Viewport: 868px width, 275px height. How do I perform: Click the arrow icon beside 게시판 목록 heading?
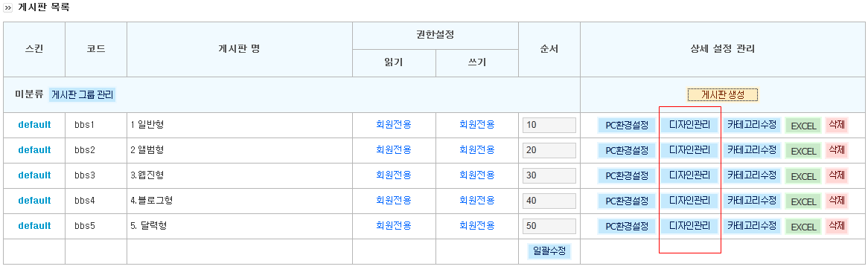coord(8,8)
